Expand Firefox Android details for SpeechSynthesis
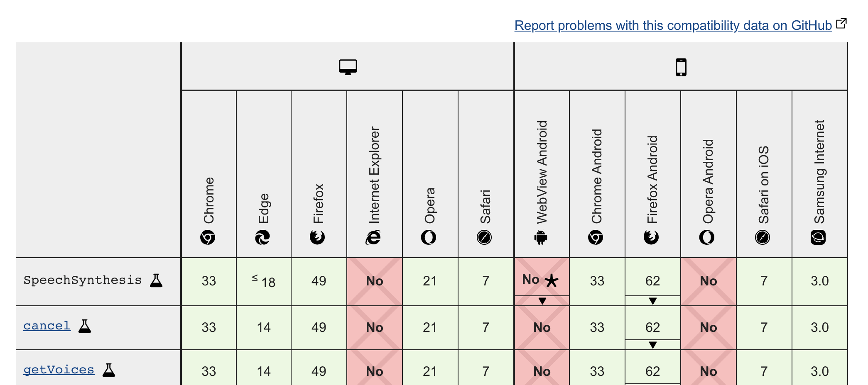868x385 pixels. [652, 301]
